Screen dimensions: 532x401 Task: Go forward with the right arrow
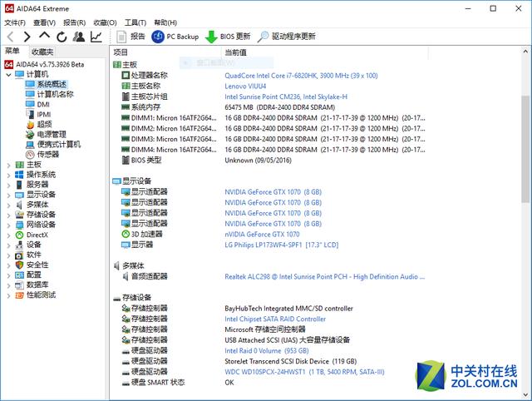[x=27, y=37]
